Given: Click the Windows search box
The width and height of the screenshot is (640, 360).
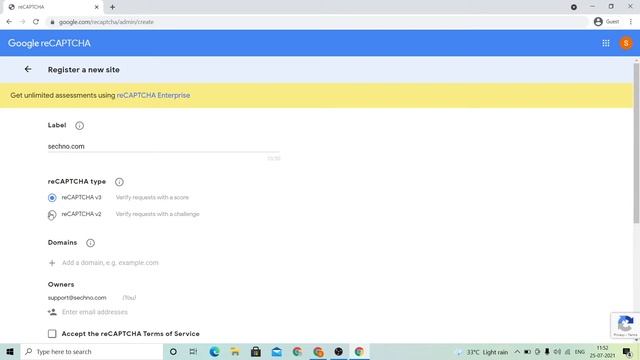Looking at the screenshot, I should pyautogui.click(x=92, y=351).
